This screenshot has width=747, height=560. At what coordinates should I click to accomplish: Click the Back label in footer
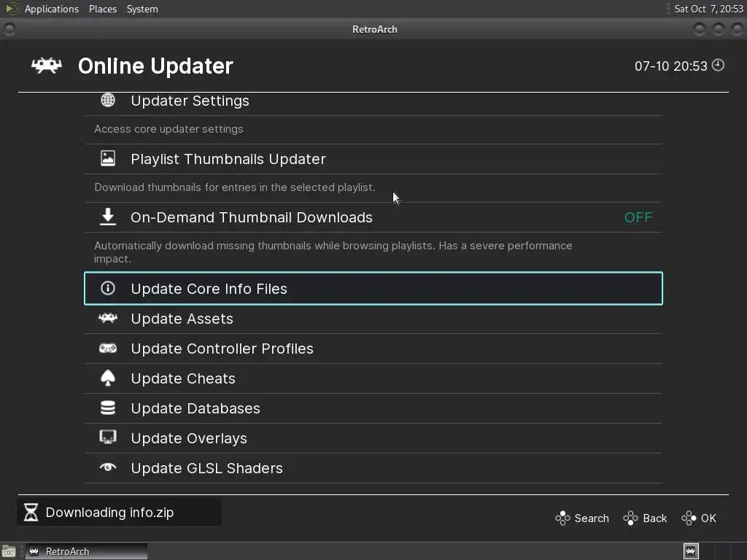point(654,518)
